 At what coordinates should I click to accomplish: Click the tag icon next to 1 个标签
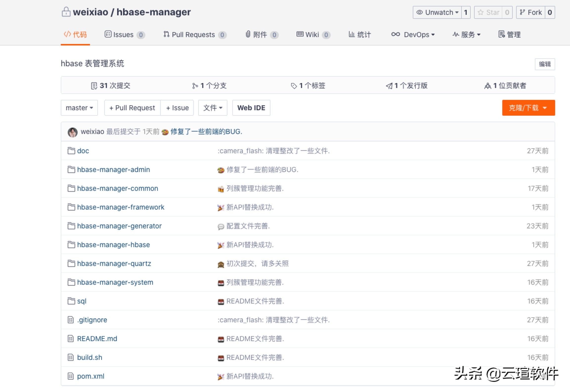(294, 85)
